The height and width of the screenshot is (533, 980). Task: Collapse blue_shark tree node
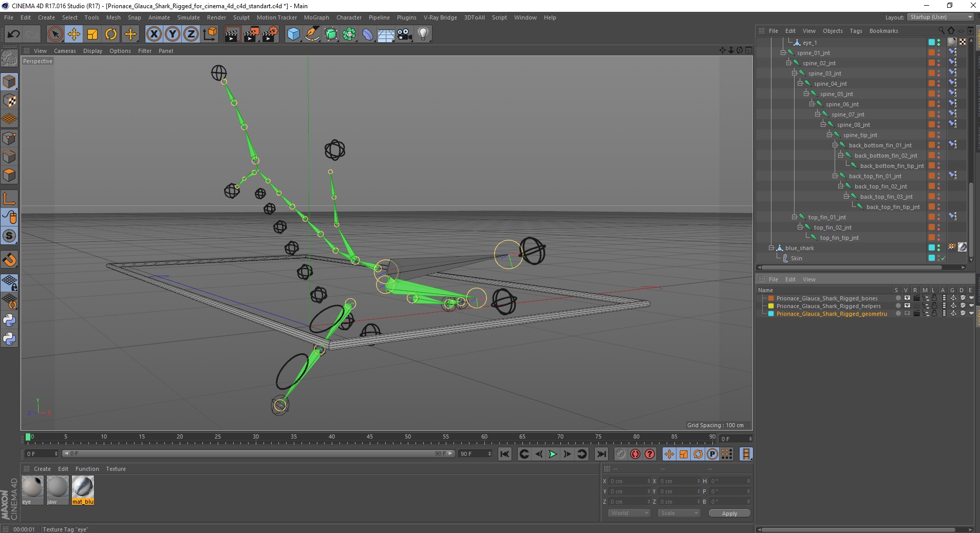click(x=771, y=248)
